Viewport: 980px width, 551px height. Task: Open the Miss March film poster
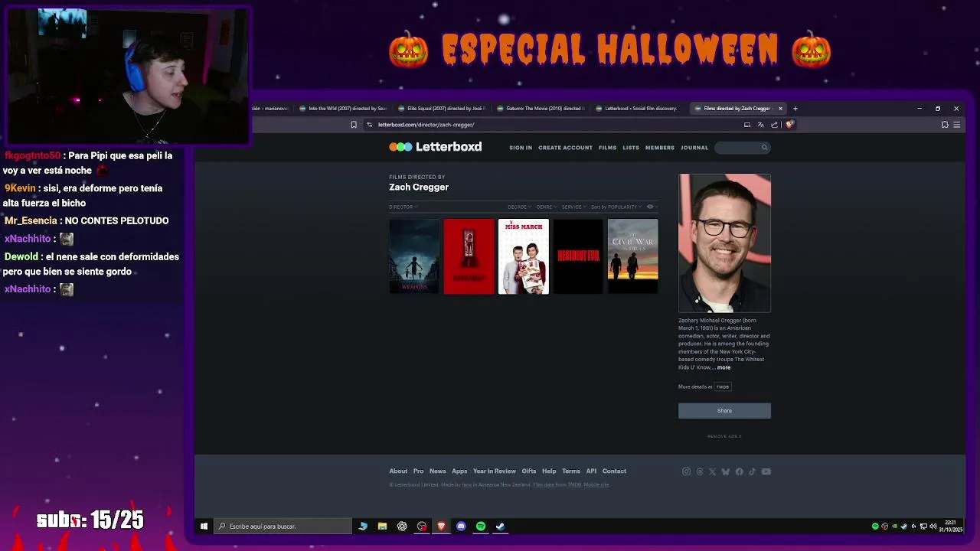[524, 256]
